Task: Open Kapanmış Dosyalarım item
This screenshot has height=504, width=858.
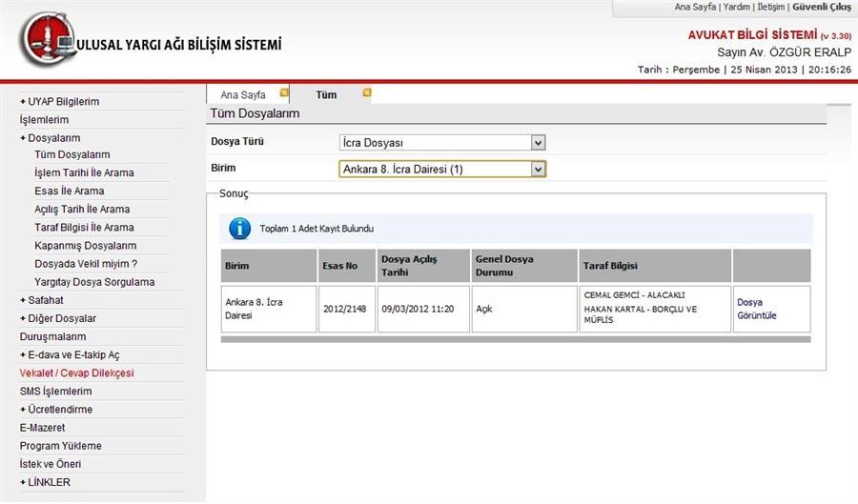Action: (x=85, y=246)
